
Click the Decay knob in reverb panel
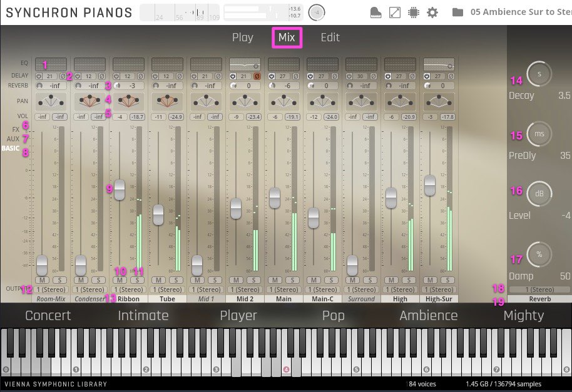coord(539,74)
